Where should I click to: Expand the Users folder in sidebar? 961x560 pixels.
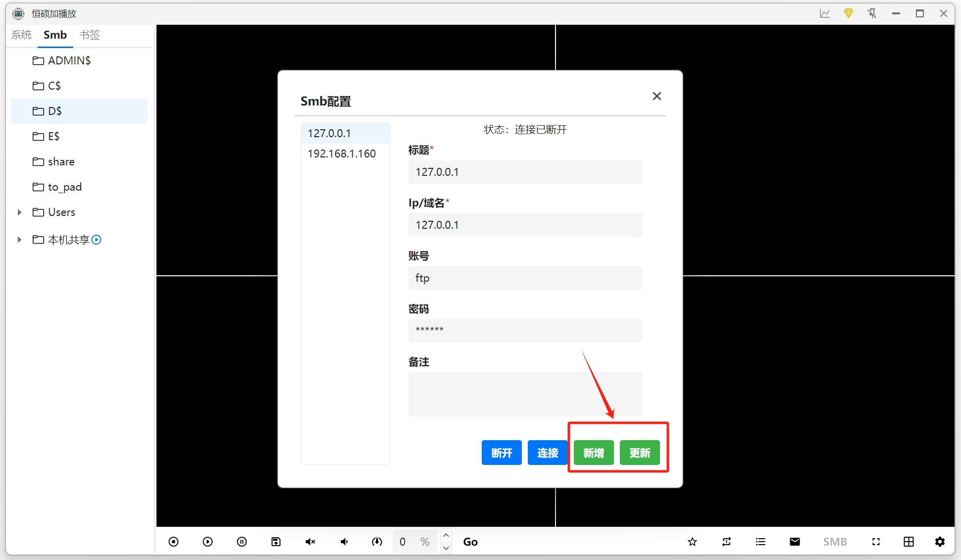[19, 212]
